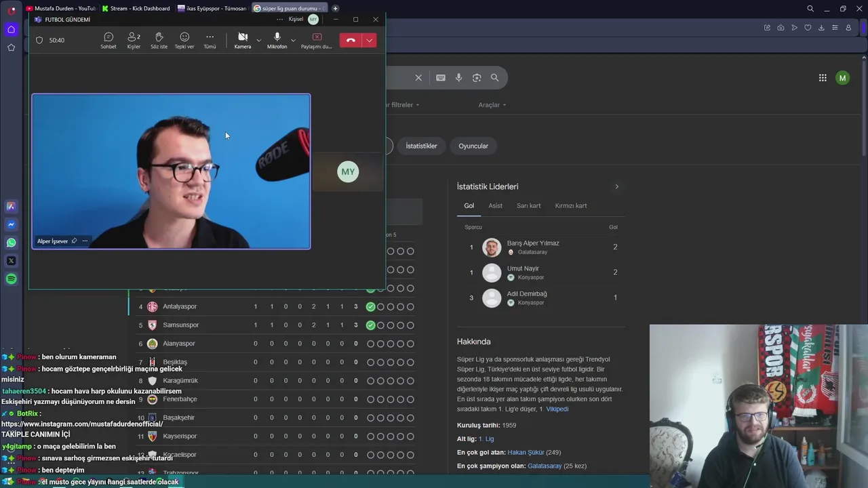This screenshot has width=868, height=488.
Task: Open browser downloads icon
Action: coord(821,28)
